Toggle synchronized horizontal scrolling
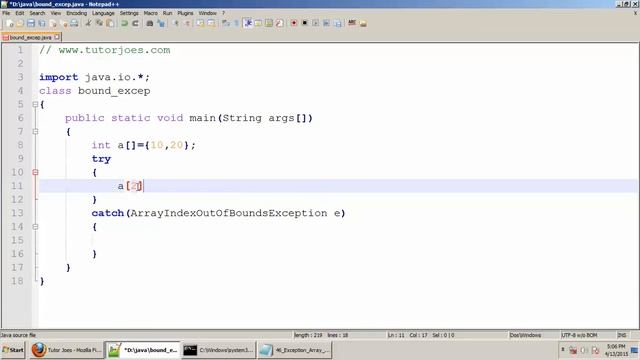Screen dimensions: 640x360 coord(211,23)
